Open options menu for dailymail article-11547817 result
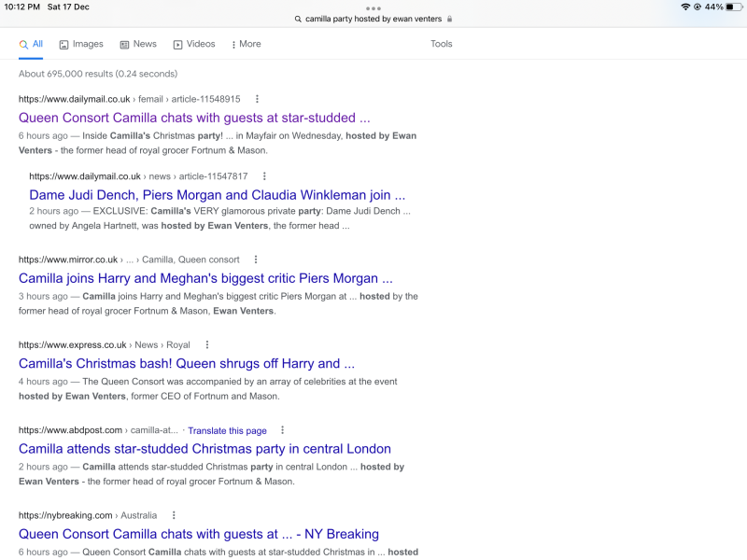 pos(264,176)
